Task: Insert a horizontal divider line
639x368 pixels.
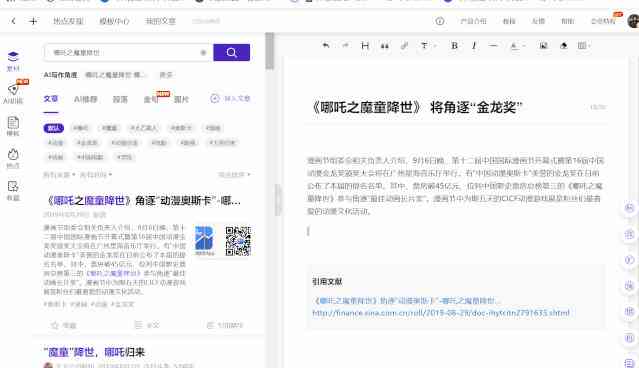Action: click(494, 46)
